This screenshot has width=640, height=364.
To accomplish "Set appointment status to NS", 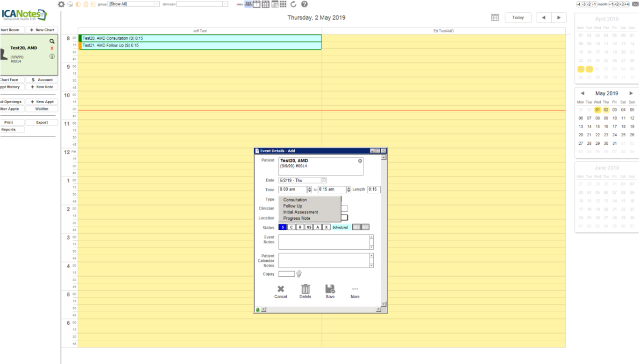I will click(309, 227).
